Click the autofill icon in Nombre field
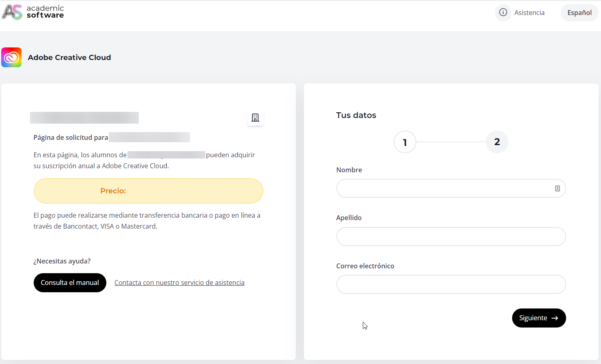 [558, 188]
